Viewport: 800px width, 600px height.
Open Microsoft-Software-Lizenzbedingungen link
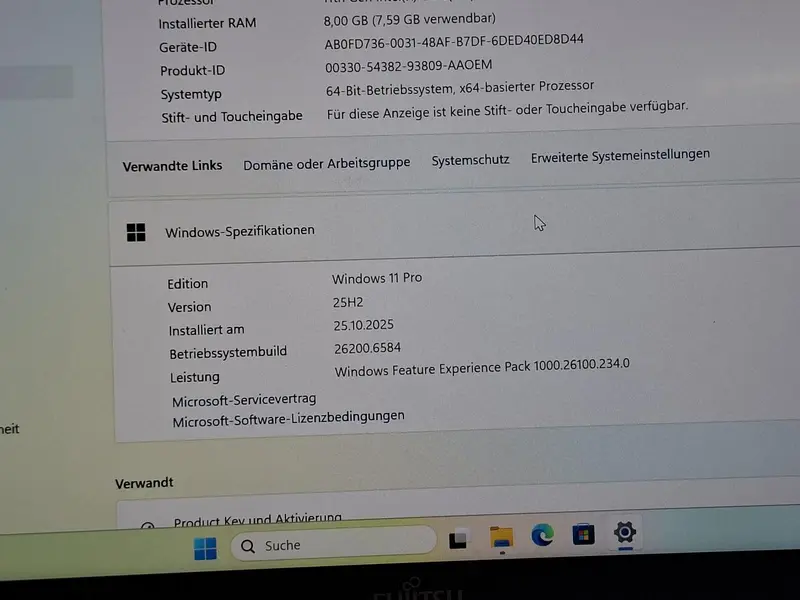288,419
